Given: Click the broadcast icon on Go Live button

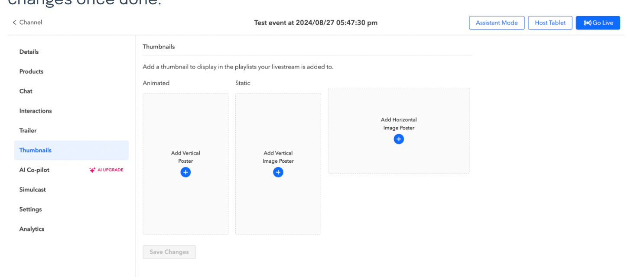Looking at the screenshot, I should tap(589, 23).
